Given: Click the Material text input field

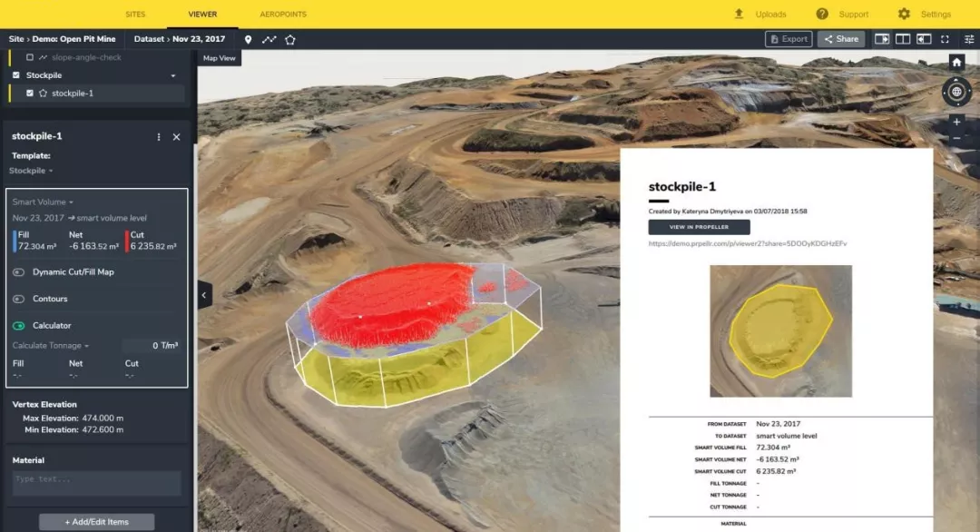Looking at the screenshot, I should [x=96, y=480].
